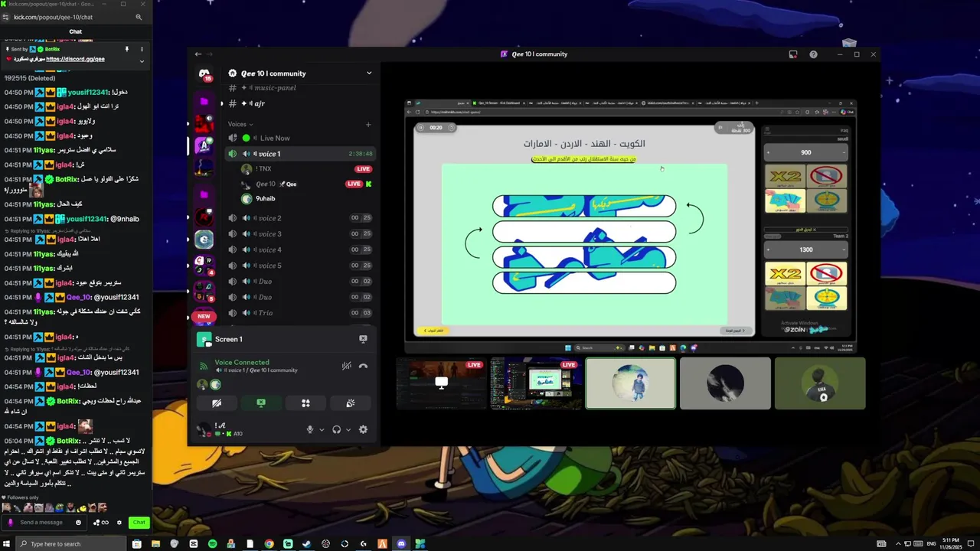
Task: Open File Explorer from taskbar
Action: pyautogui.click(x=155, y=544)
